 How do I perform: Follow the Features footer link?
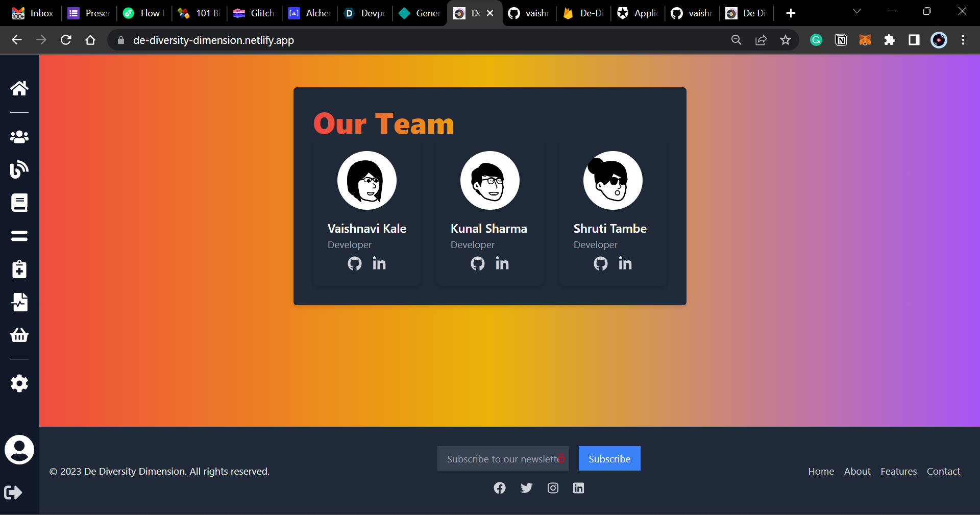(x=898, y=471)
